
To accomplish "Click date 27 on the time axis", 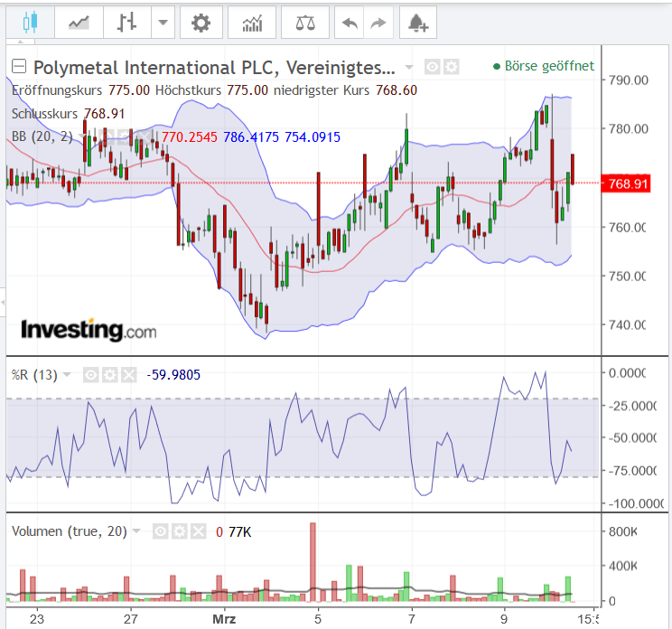I will click(131, 619).
